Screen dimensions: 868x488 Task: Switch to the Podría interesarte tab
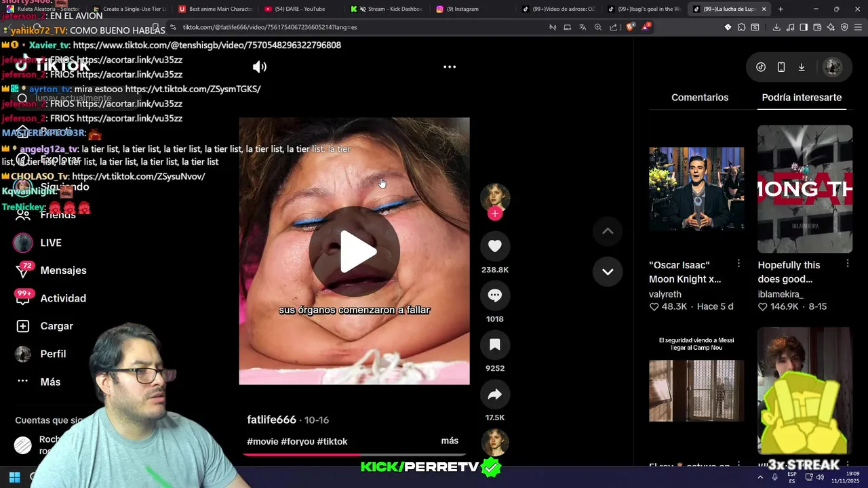pyautogui.click(x=802, y=98)
